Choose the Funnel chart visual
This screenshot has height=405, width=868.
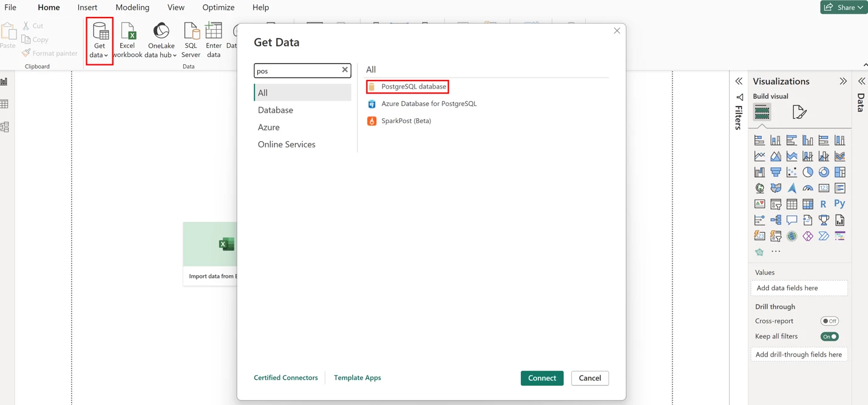776,172
